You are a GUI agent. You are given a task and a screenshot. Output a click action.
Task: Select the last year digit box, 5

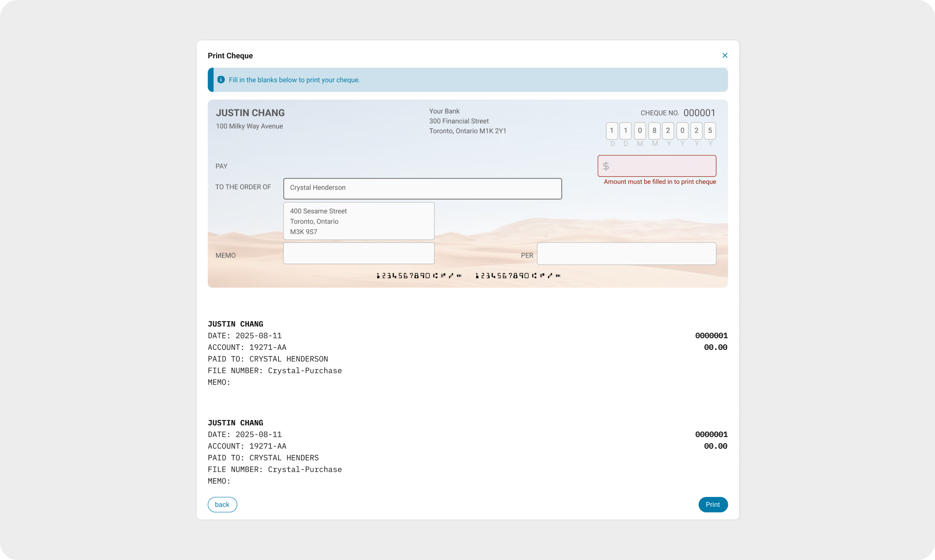710,131
